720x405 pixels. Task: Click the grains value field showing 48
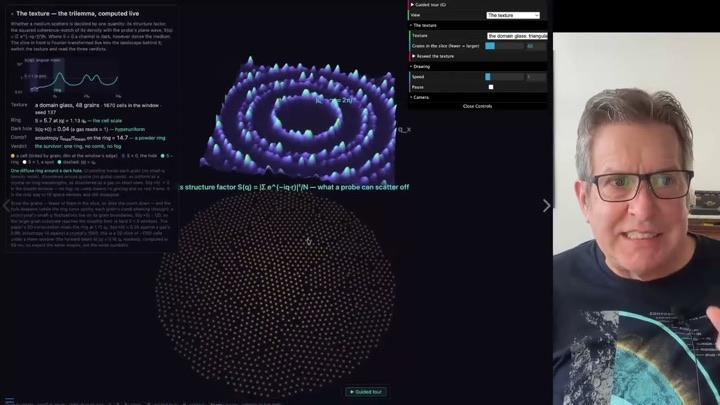click(536, 46)
